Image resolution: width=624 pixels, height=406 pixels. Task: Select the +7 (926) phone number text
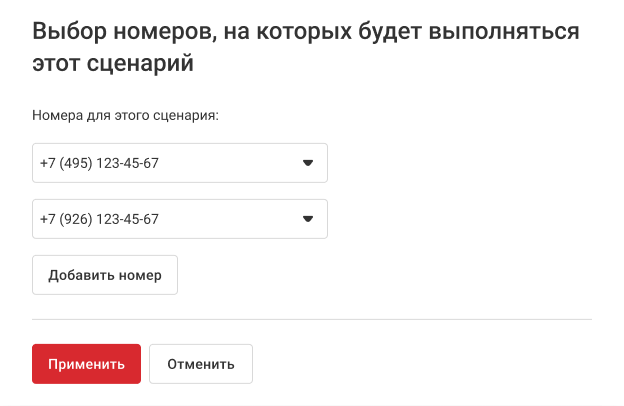point(99,219)
